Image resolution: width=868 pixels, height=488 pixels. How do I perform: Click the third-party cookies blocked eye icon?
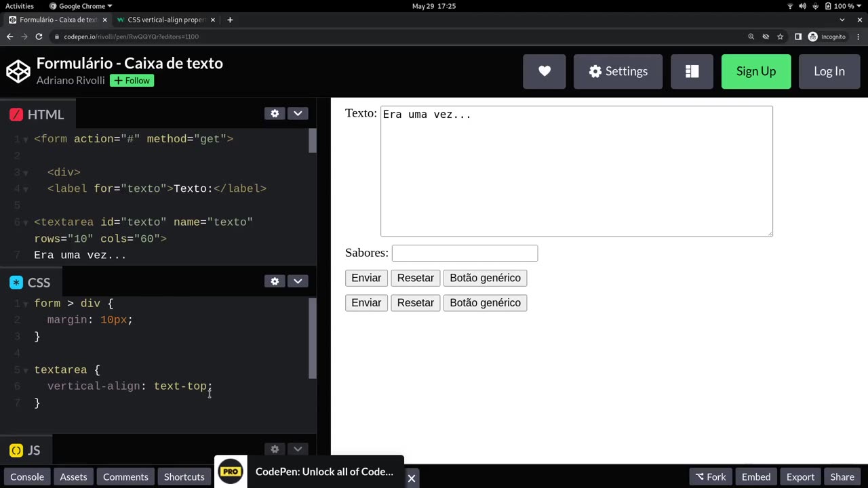(766, 37)
